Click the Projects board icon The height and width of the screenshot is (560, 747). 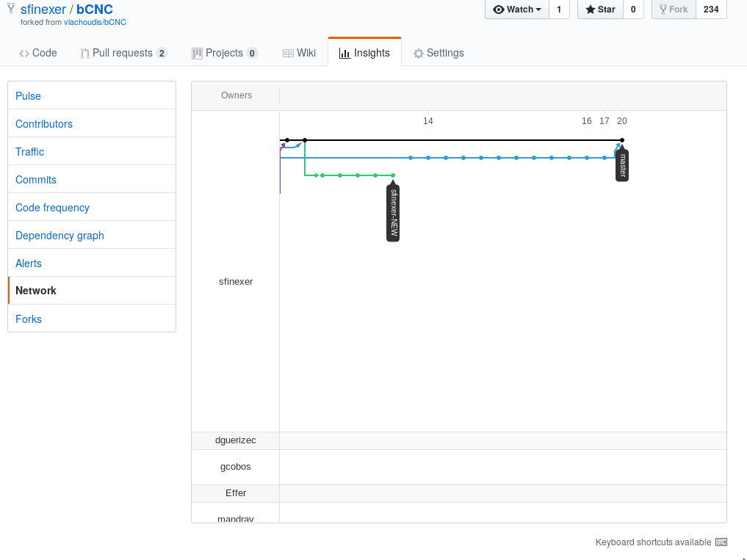[197, 52]
